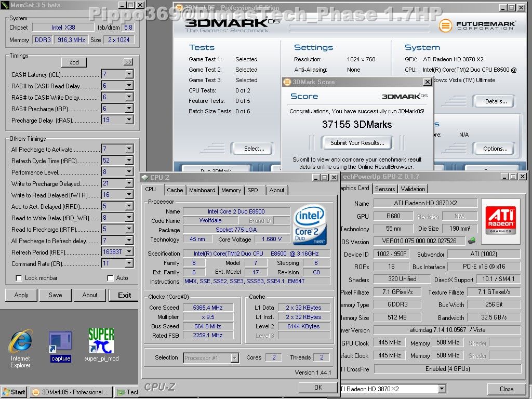Open the Validation tab in GPU-Z
The width and height of the screenshot is (532, 399).
(x=413, y=189)
